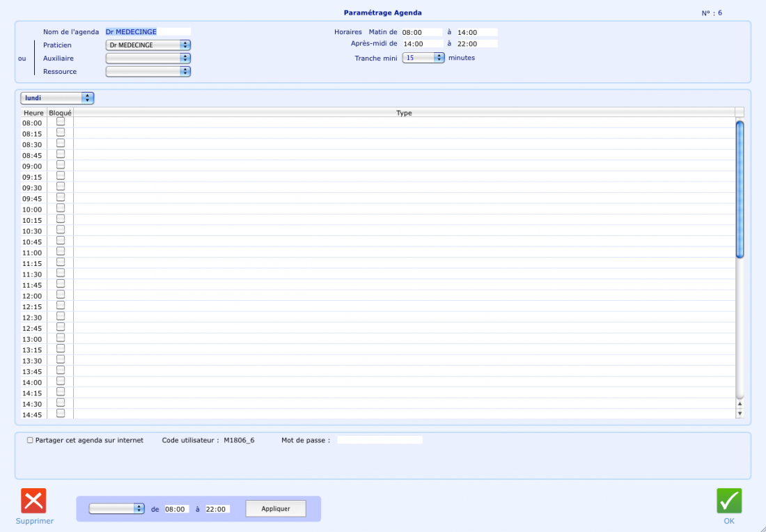Click the scrollbar up arrow

pos(740,404)
